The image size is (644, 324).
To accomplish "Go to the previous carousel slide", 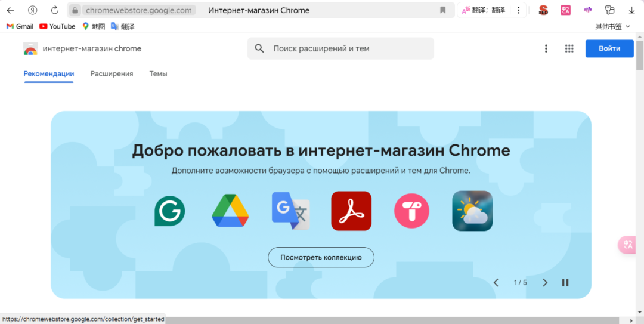I will point(496,282).
